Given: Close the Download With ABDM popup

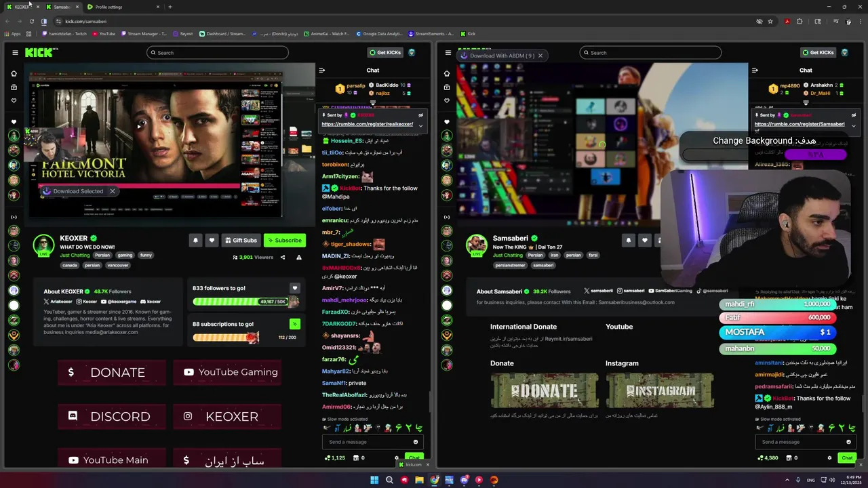Looking at the screenshot, I should [x=540, y=56].
